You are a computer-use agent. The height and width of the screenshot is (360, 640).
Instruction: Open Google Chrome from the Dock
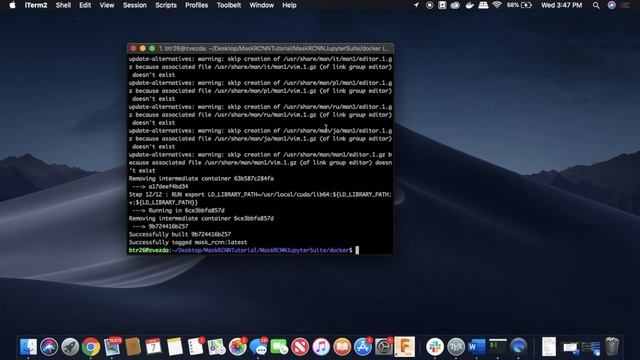91,347
